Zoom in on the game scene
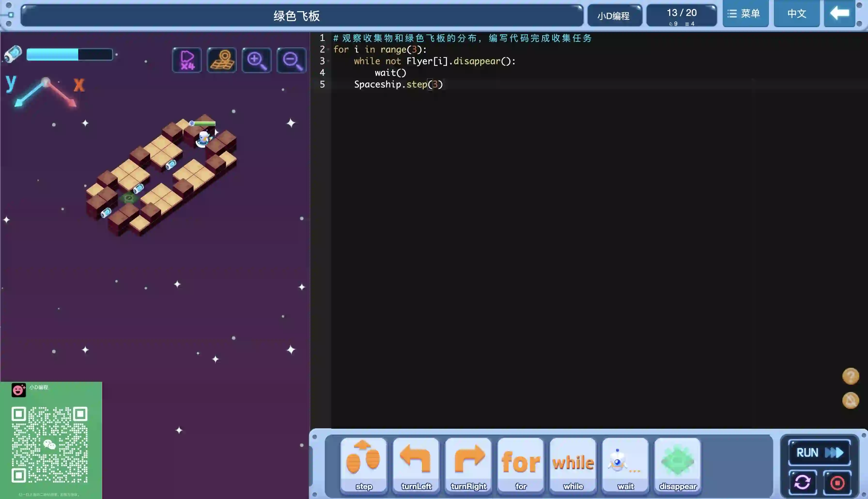The width and height of the screenshot is (868, 499). point(256,60)
